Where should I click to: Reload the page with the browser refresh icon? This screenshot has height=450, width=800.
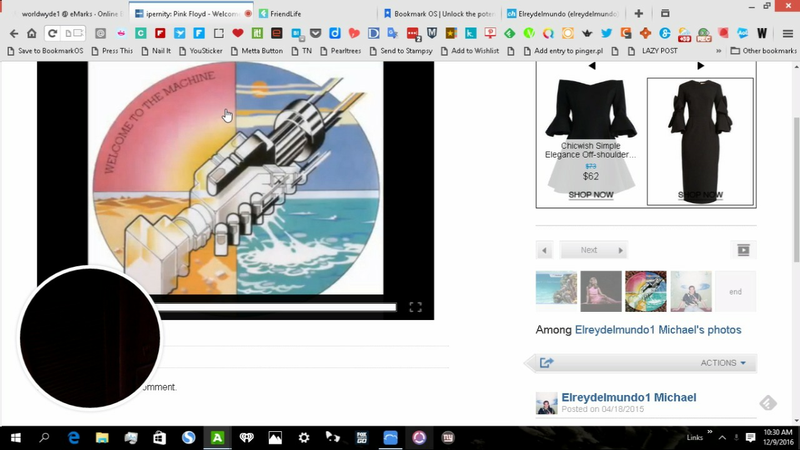[x=52, y=33]
